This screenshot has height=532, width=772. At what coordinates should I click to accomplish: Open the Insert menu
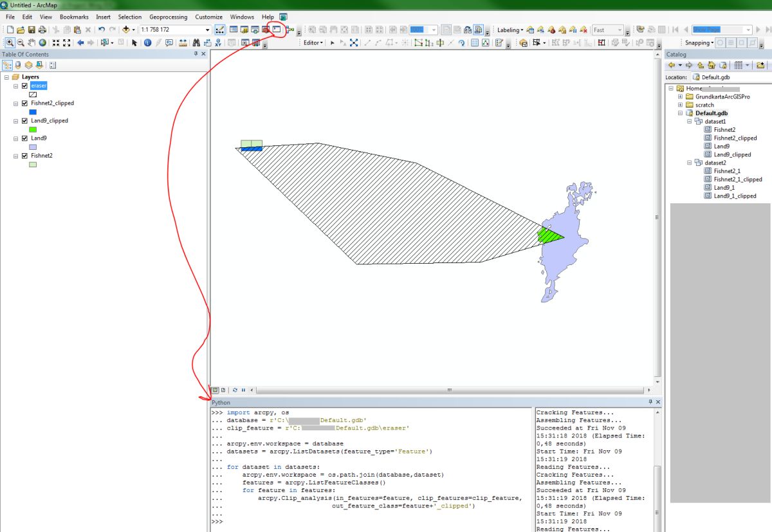(103, 17)
